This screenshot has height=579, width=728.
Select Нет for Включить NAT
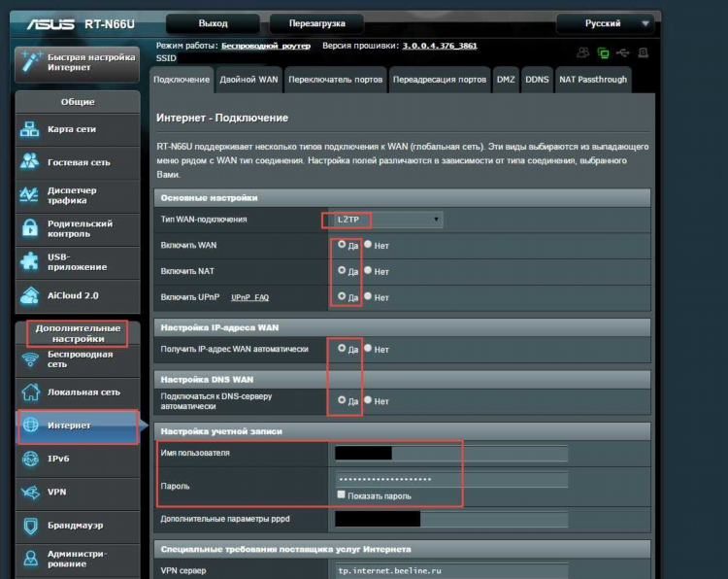click(x=368, y=270)
